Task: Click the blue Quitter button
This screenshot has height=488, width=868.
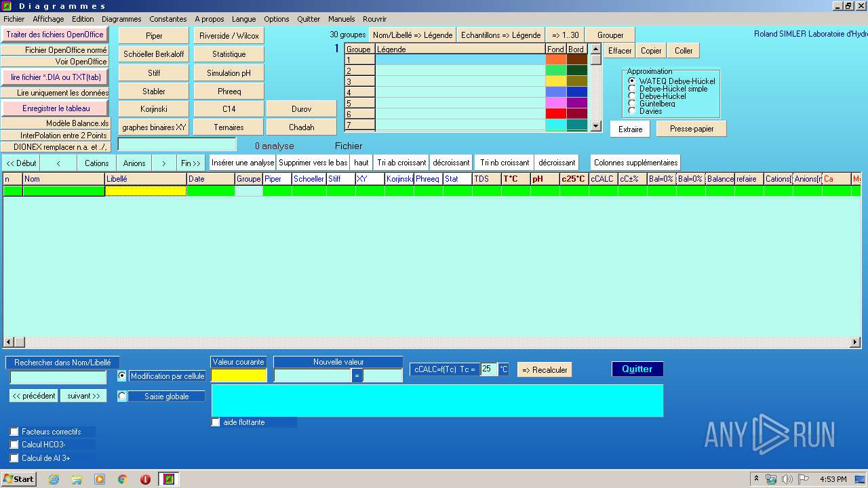Action: [x=637, y=369]
